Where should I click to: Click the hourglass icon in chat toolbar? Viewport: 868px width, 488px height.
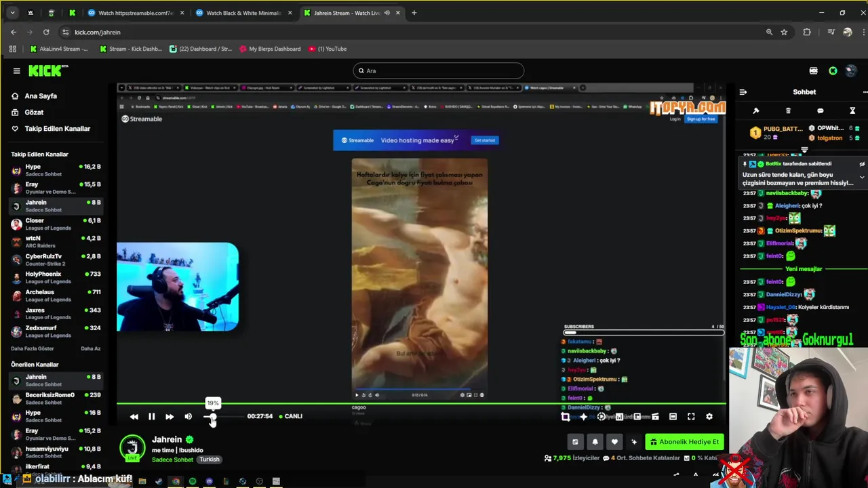pos(852,110)
